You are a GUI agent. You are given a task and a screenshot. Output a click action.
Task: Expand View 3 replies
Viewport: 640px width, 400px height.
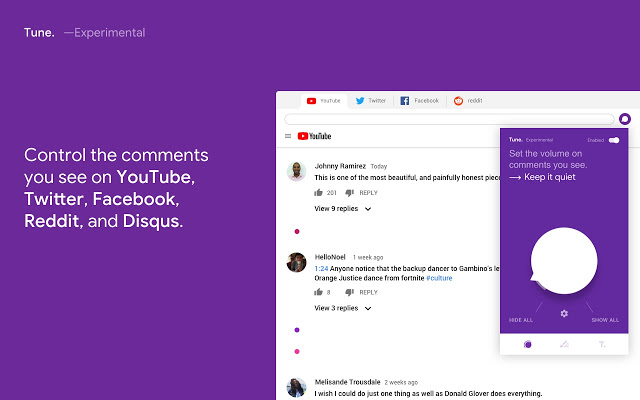click(x=343, y=308)
